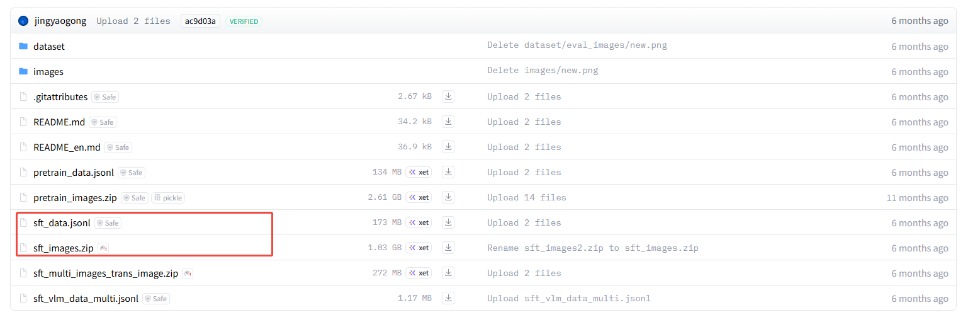980x317 pixels.
Task: Click the VERIFIED commit badge
Action: pos(244,21)
